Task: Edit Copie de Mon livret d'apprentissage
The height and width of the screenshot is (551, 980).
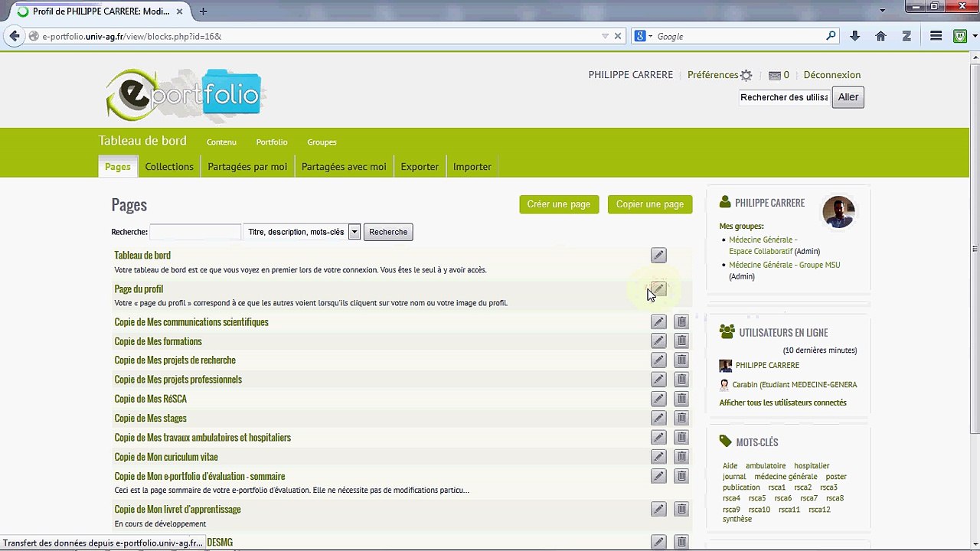Action: (658, 509)
